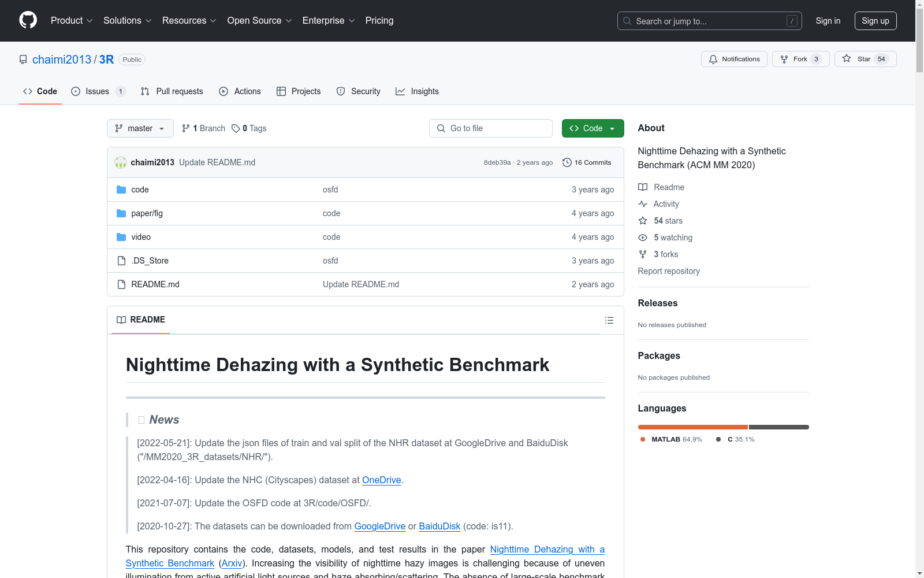Click the repository book icon beside chaimi2013
This screenshot has width=924, height=578.
coord(23,60)
